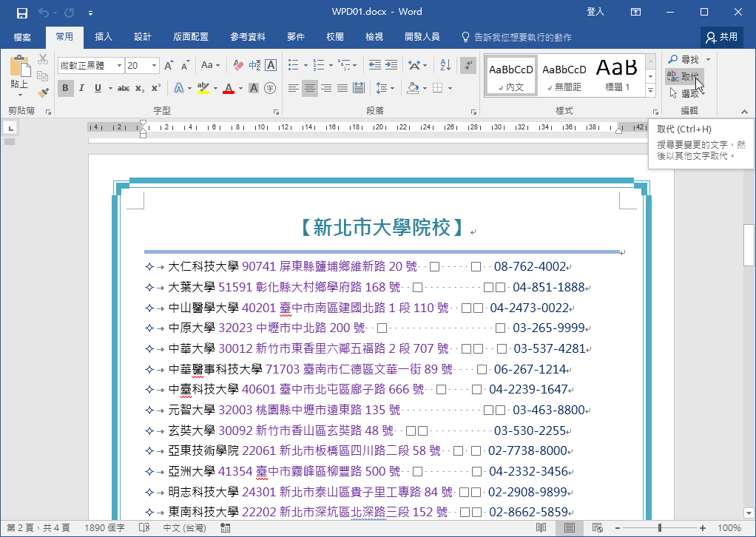Image resolution: width=756 pixels, height=537 pixels.
Task: Copy selection with the copy icon
Action: tap(43, 75)
